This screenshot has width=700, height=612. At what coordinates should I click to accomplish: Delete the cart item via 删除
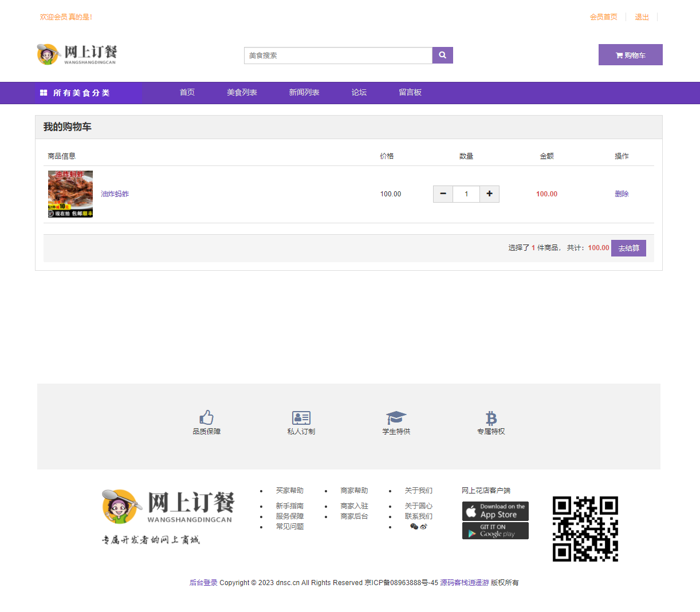tap(622, 194)
